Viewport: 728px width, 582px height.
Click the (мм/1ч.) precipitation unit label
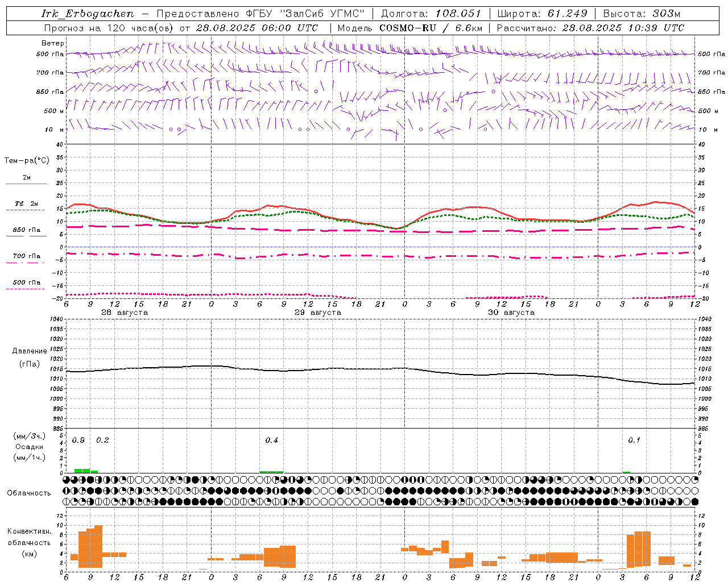pos(30,458)
